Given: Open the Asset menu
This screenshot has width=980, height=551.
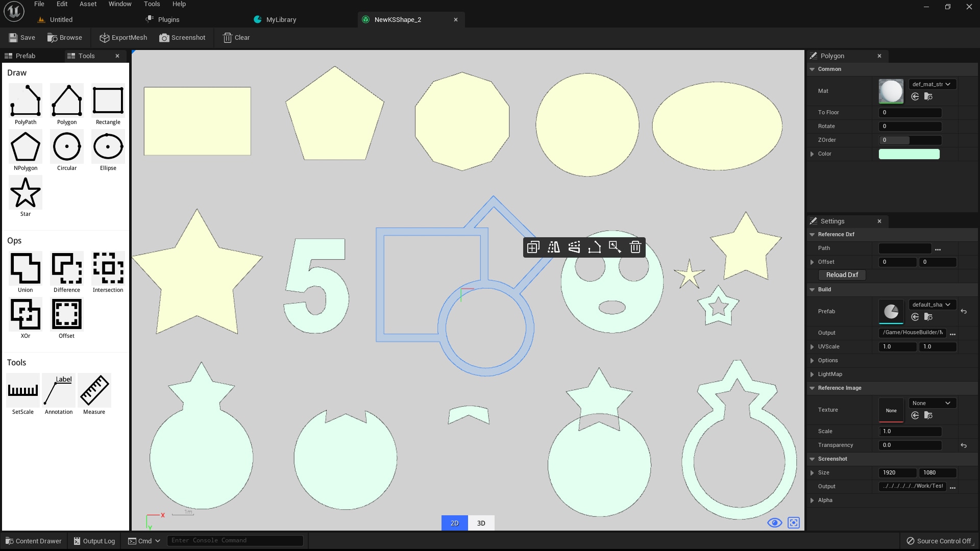Looking at the screenshot, I should pos(88,4).
